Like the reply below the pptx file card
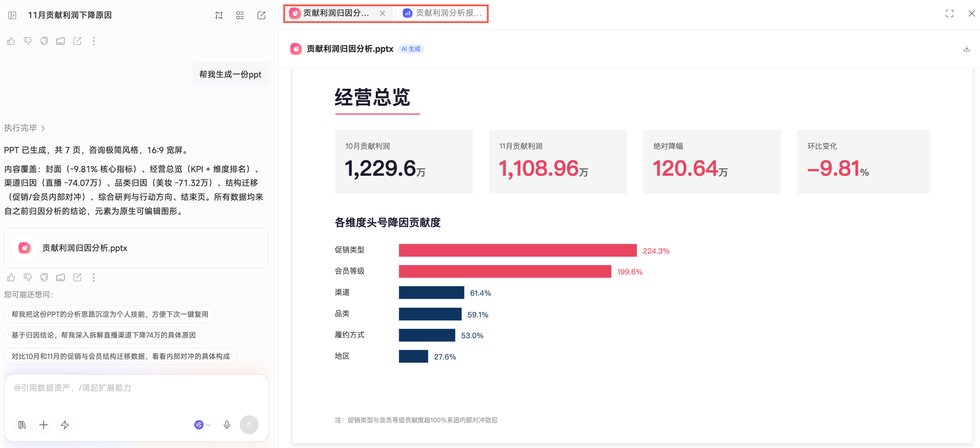This screenshot has width=980, height=448. 11,278
